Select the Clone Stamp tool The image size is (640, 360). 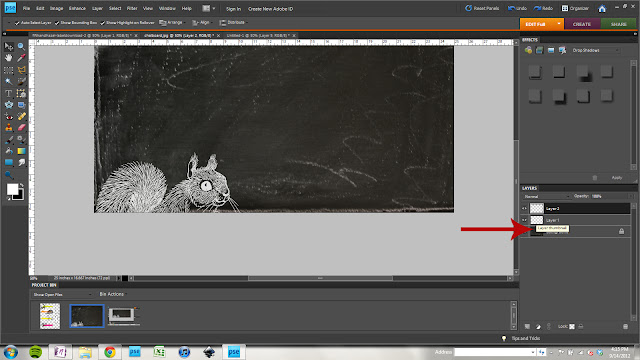9,128
